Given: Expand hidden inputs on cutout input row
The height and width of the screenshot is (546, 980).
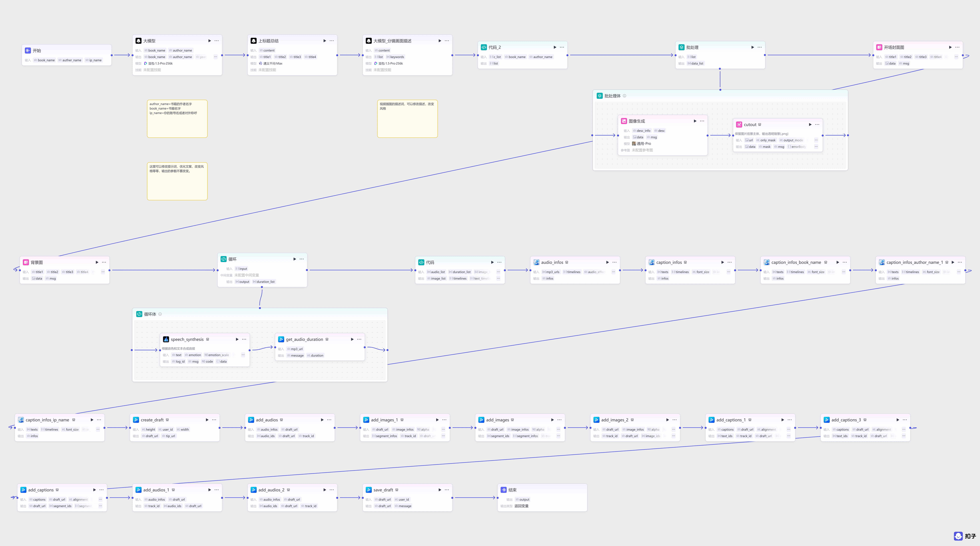Looking at the screenshot, I should [x=816, y=140].
